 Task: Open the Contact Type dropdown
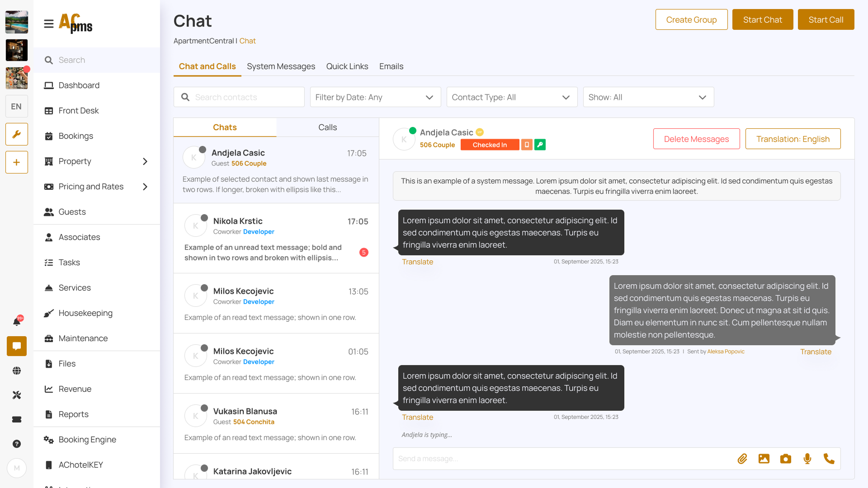point(512,97)
